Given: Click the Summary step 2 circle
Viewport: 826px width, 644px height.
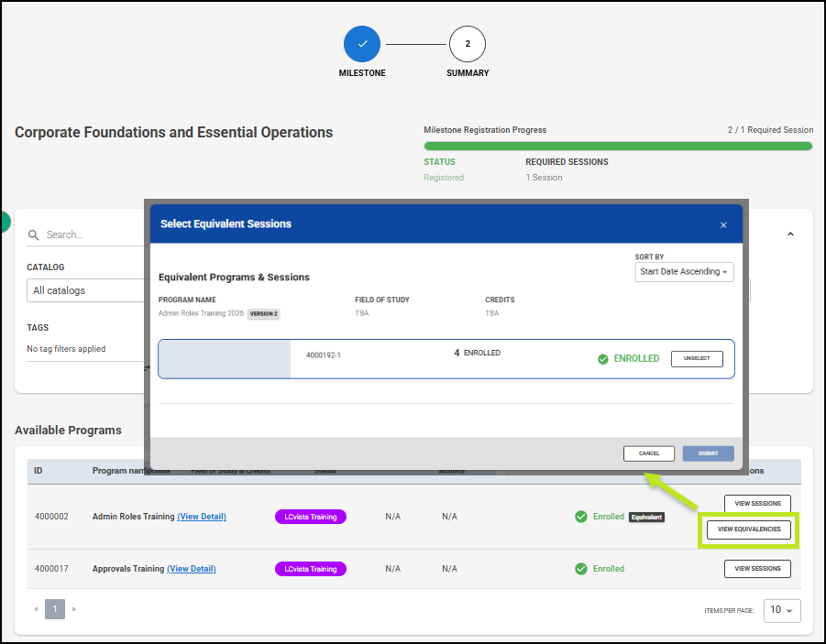Looking at the screenshot, I should [468, 44].
